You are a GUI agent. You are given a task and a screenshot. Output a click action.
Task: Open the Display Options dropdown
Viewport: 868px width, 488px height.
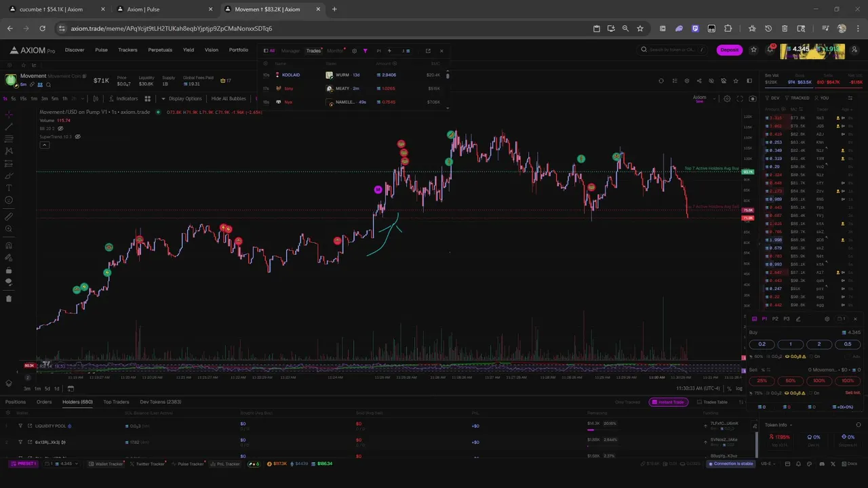point(181,98)
